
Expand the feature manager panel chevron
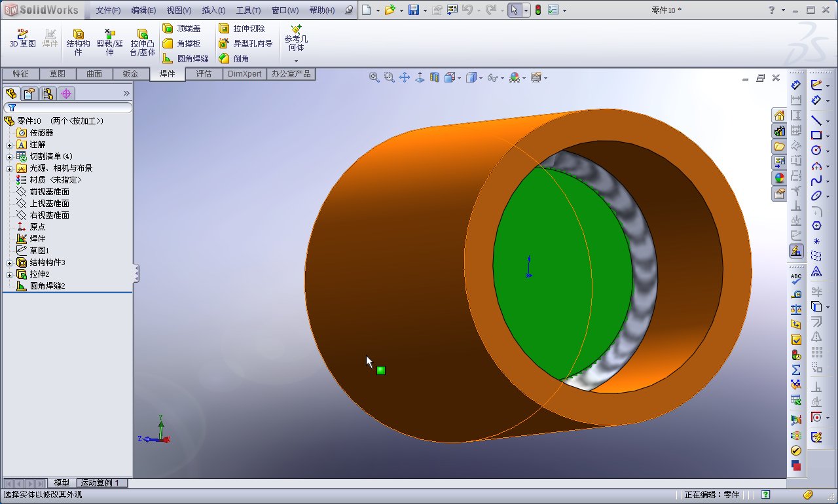(126, 94)
